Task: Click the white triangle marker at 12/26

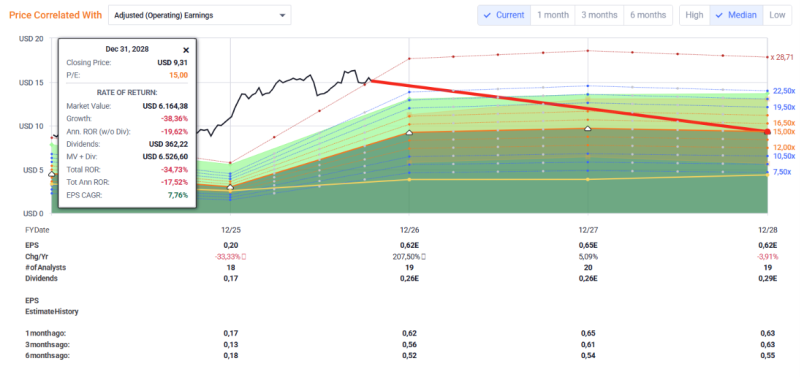Action: coord(409,133)
